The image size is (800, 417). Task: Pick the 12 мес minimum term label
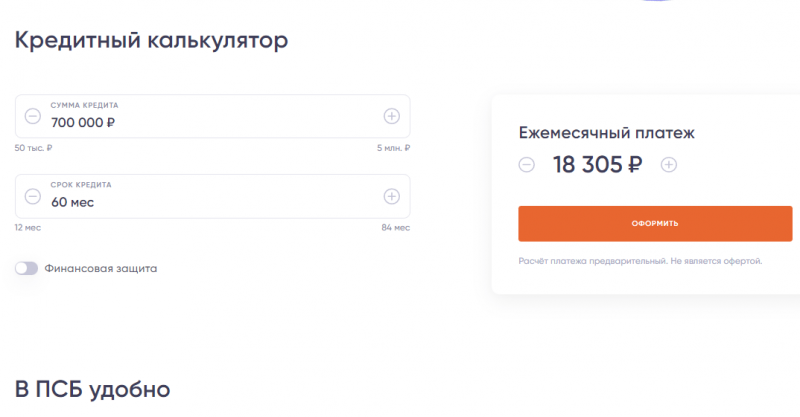click(x=27, y=228)
